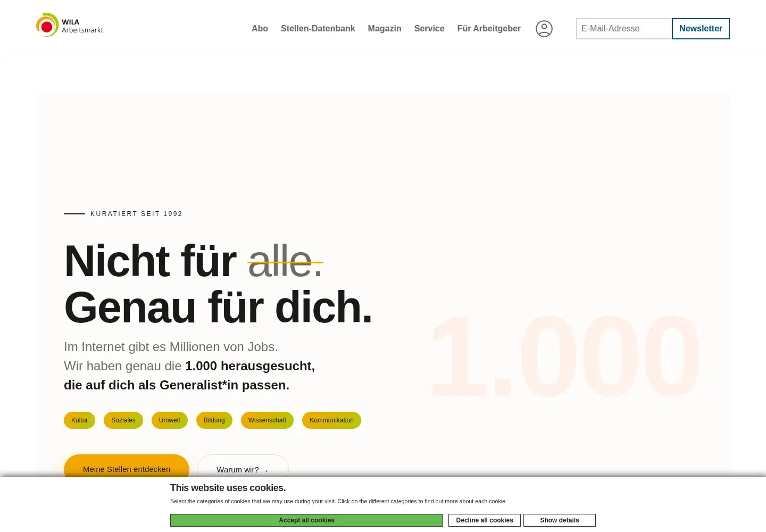Image resolution: width=766 pixels, height=532 pixels.
Task: Follow the Warum wir? link
Action: (x=243, y=467)
